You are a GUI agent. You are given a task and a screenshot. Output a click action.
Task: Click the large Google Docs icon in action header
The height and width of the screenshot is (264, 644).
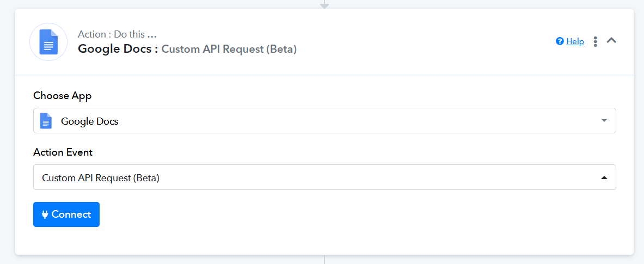48,42
